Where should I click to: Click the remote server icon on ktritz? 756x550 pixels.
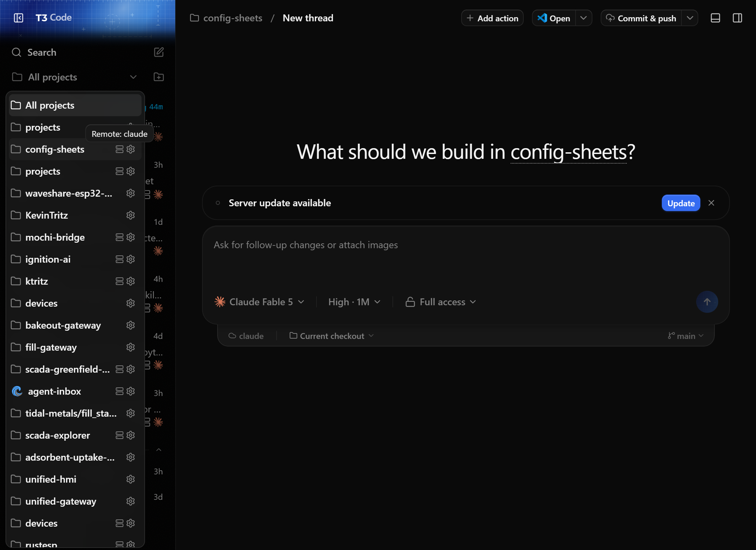pos(119,281)
